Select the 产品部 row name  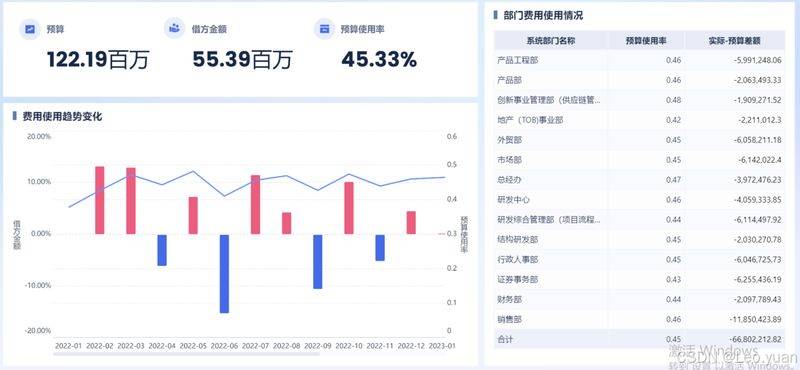(509, 80)
